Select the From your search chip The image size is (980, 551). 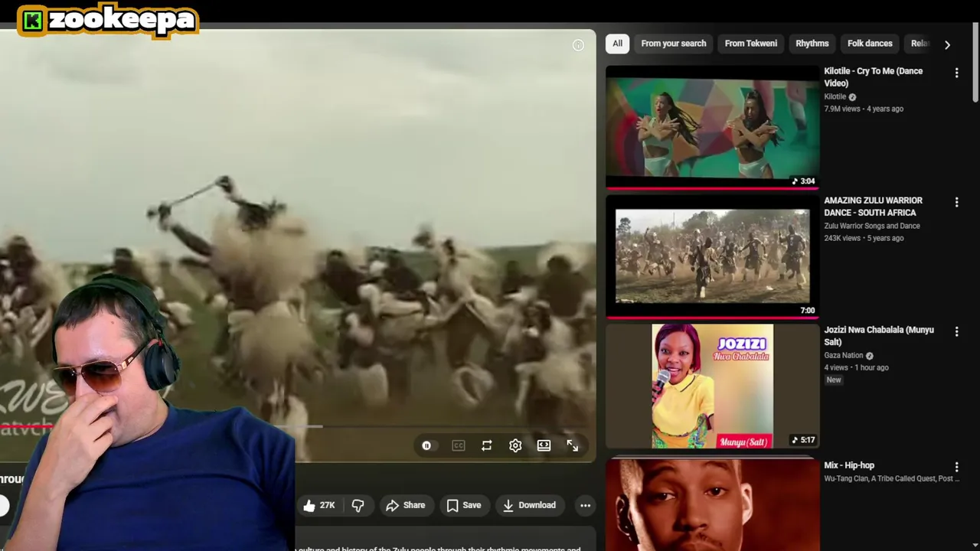coord(674,44)
